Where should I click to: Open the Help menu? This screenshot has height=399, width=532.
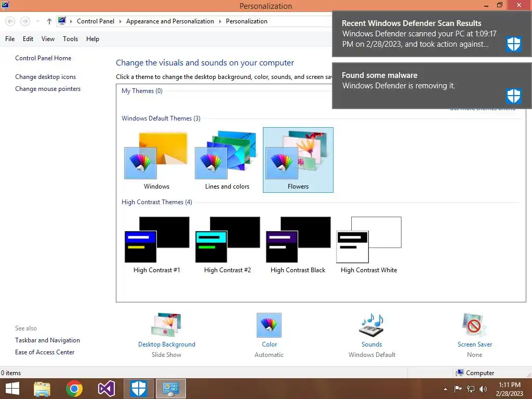92,39
